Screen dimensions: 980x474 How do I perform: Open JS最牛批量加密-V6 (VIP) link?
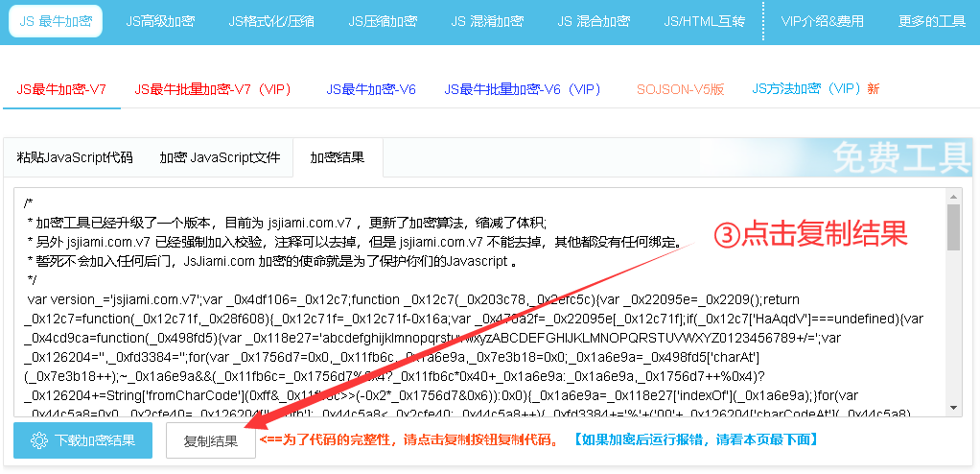(x=523, y=89)
